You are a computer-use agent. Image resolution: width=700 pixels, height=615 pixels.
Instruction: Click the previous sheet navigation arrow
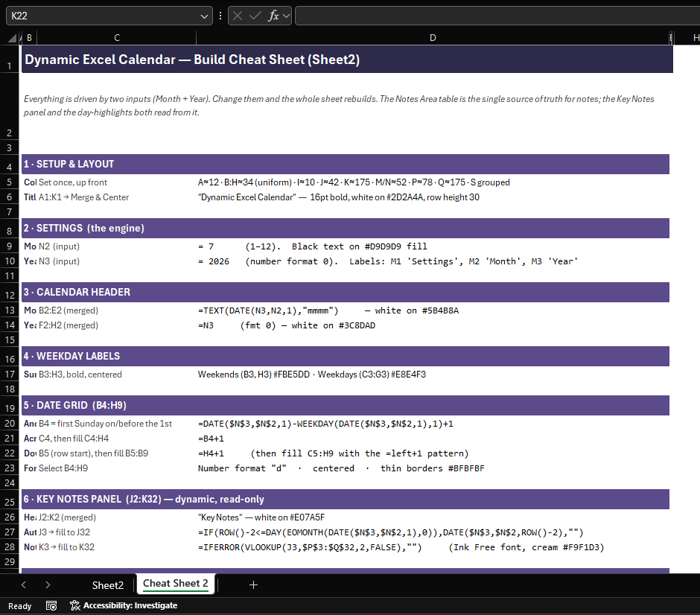(24, 584)
